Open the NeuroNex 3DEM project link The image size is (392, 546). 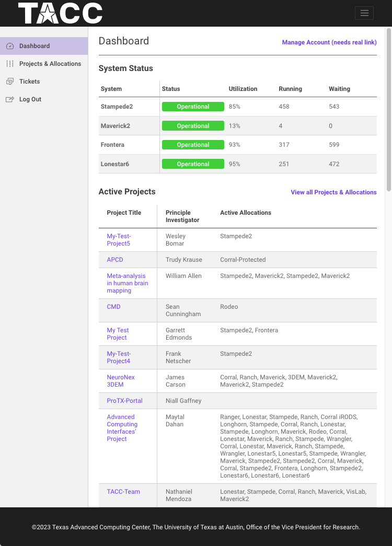(121, 381)
